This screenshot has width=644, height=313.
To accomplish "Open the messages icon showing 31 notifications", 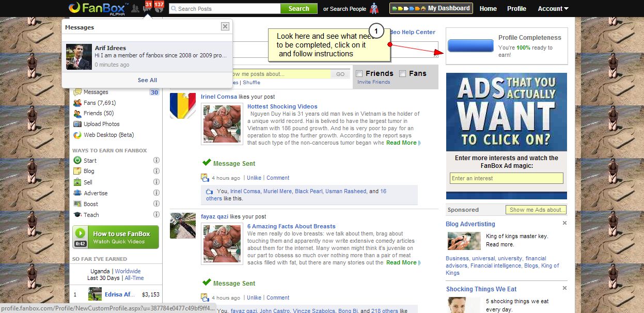I will (x=147, y=8).
